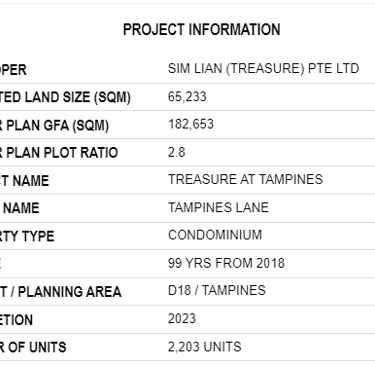The width and height of the screenshot is (375, 366).
Task: Click the 2,203 UNITS value
Action: [x=204, y=347]
